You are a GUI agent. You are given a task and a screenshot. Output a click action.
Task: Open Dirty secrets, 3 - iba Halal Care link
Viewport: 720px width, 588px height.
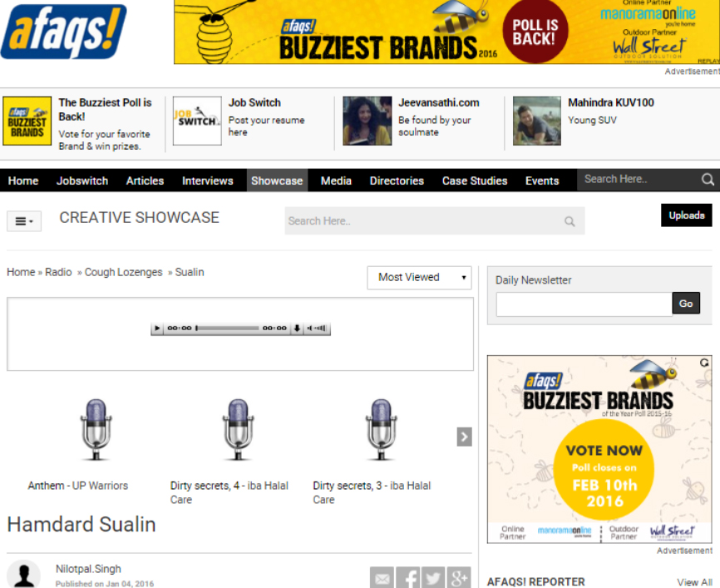pyautogui.click(x=372, y=492)
